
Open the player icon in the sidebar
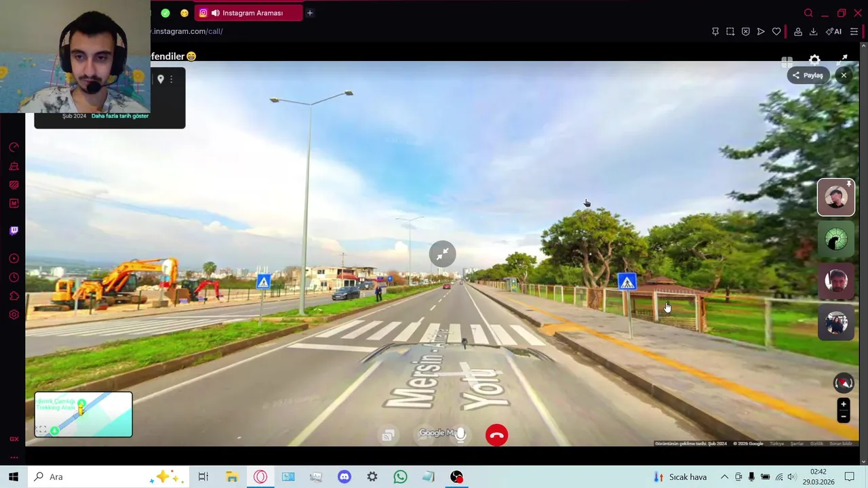coord(14,259)
